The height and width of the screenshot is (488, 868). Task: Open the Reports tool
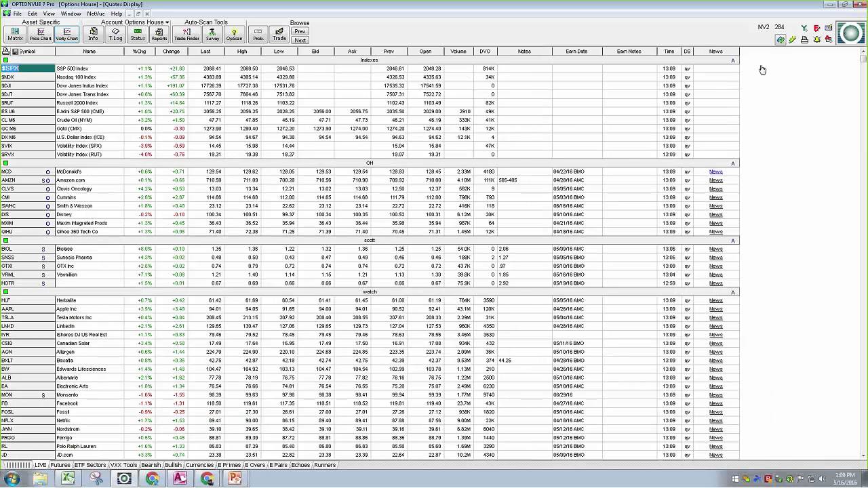pos(159,34)
